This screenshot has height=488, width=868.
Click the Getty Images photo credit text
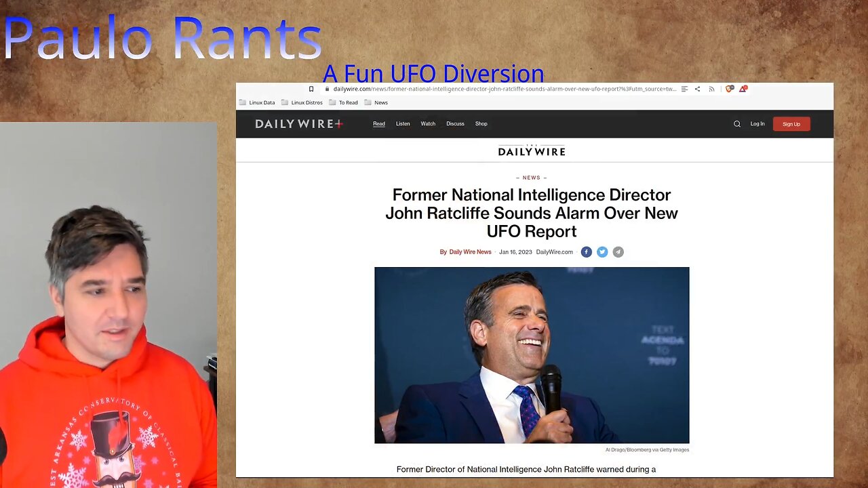[647, 450]
